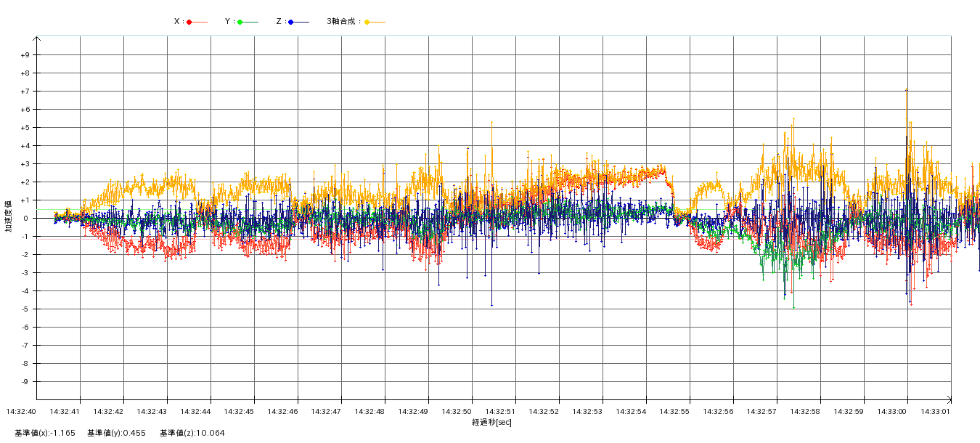The width and height of the screenshot is (980, 443).
Task: Click the 加速度値 vertical axis title
Action: pyautogui.click(x=9, y=216)
